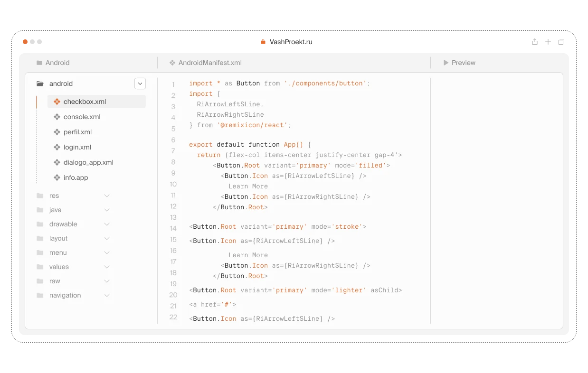Screen dimensions: 588x373
Task: Expand the menu folder chevron
Action: (x=107, y=252)
